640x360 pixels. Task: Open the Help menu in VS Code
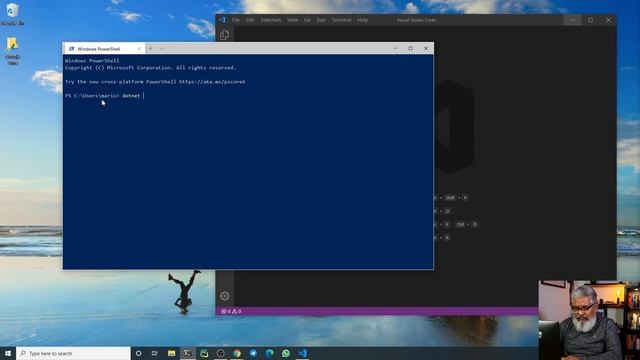362,20
